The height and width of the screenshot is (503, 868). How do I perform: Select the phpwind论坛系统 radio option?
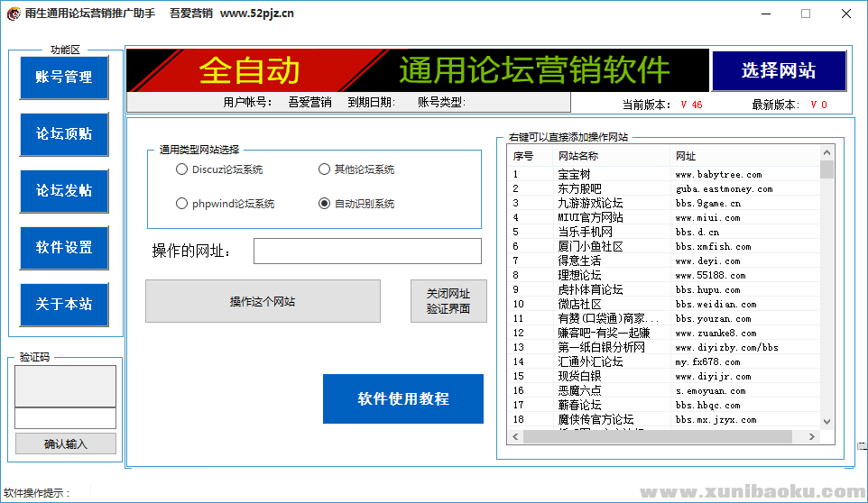(182, 204)
